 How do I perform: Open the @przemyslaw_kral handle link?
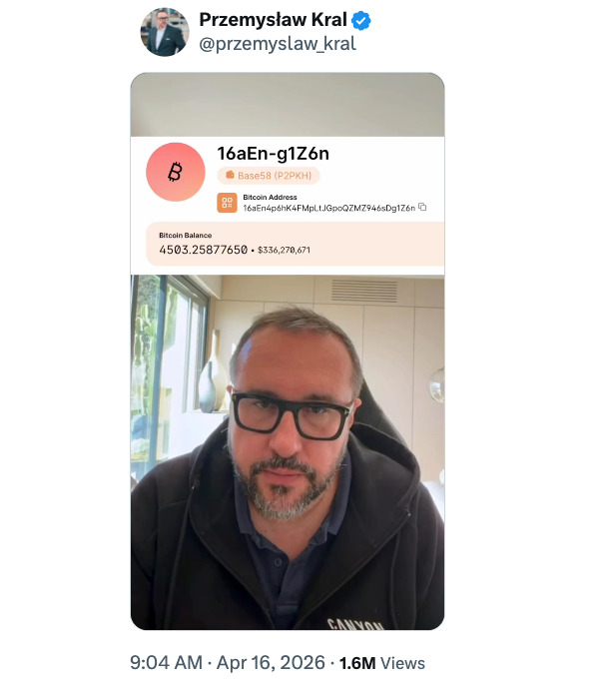pyautogui.click(x=278, y=44)
